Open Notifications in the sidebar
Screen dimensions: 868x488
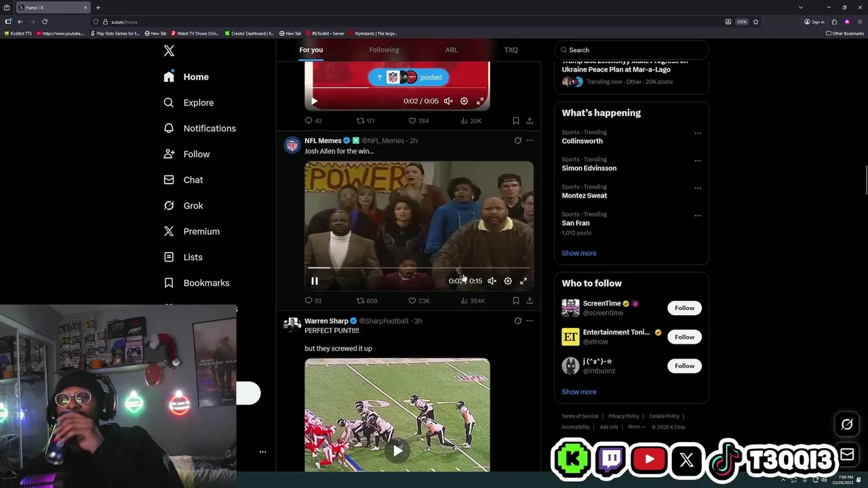199,128
